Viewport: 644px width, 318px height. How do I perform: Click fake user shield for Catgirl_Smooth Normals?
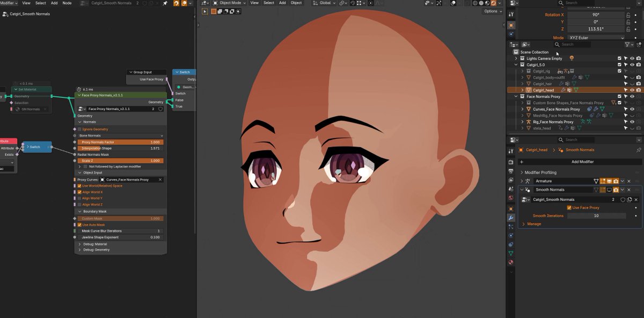623,199
